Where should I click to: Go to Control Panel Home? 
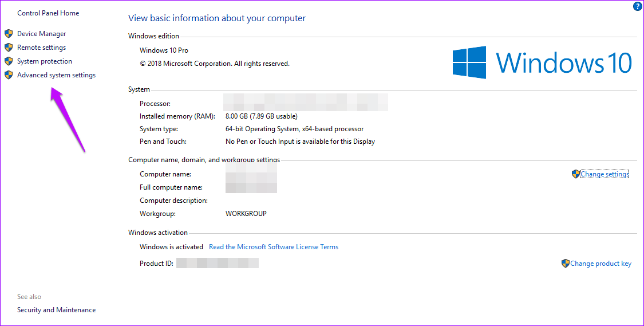(x=48, y=13)
